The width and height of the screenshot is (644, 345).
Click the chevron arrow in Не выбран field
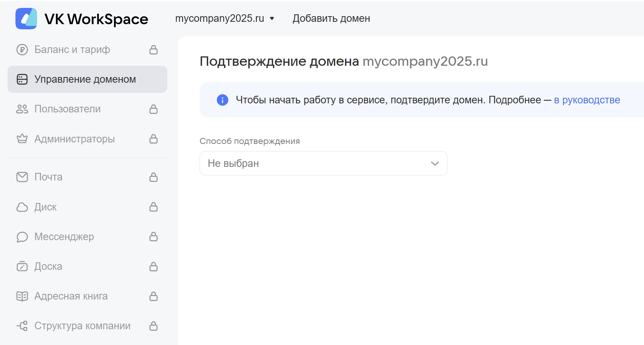point(435,163)
